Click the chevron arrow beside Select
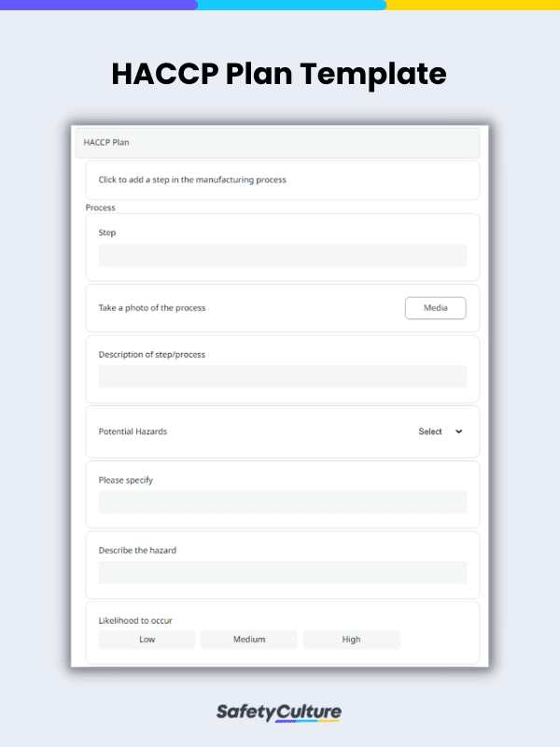The width and height of the screenshot is (560, 747). coord(458,431)
